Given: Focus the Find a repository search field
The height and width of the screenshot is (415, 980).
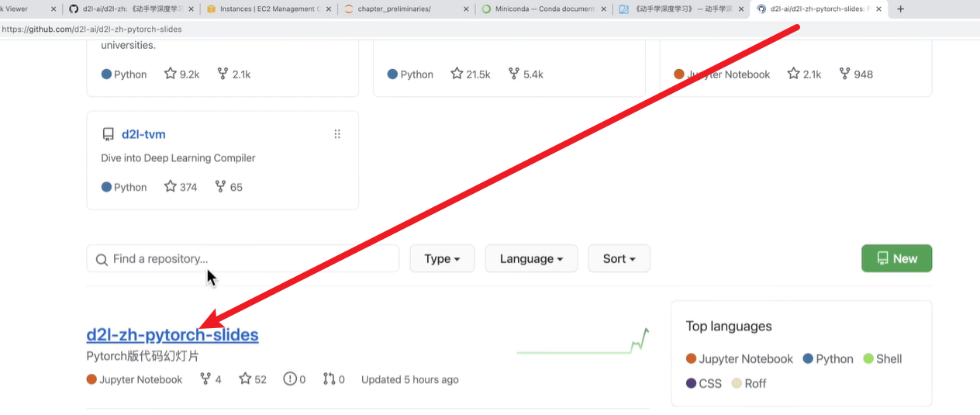Looking at the screenshot, I should point(243,259).
